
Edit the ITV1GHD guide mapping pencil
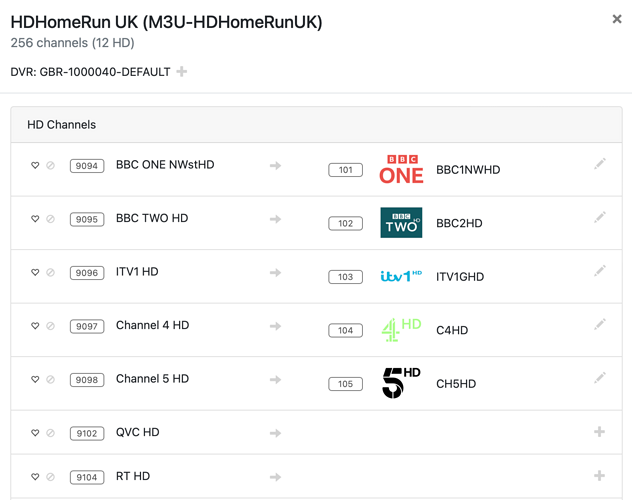(x=599, y=271)
